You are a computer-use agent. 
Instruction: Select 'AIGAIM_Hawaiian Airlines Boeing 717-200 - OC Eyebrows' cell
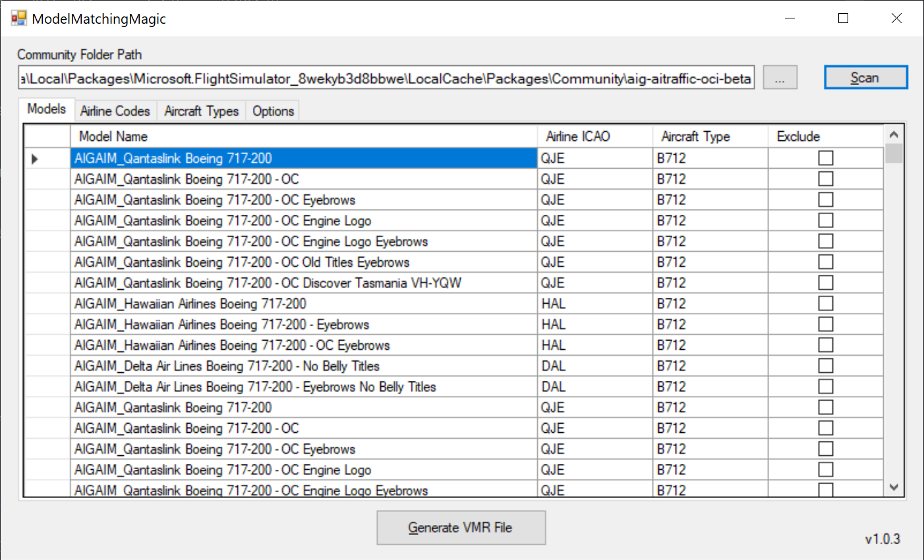tap(304, 345)
